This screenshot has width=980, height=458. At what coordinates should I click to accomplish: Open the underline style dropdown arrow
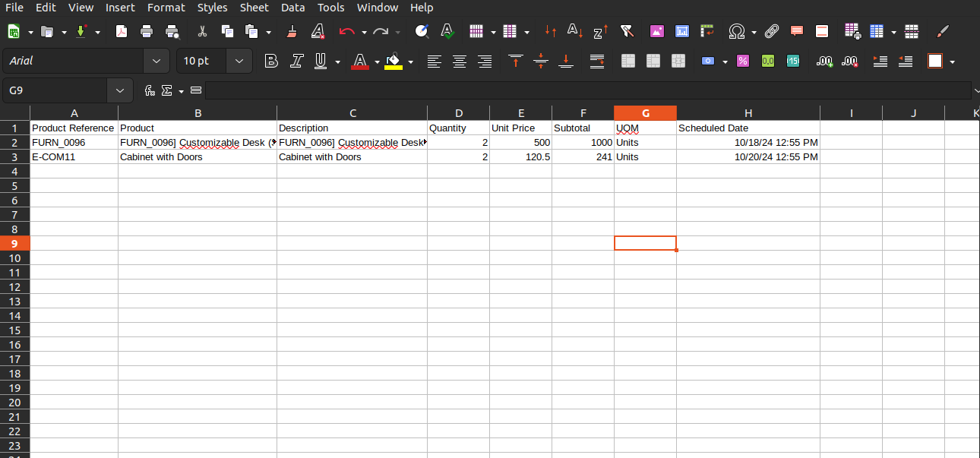(x=337, y=62)
